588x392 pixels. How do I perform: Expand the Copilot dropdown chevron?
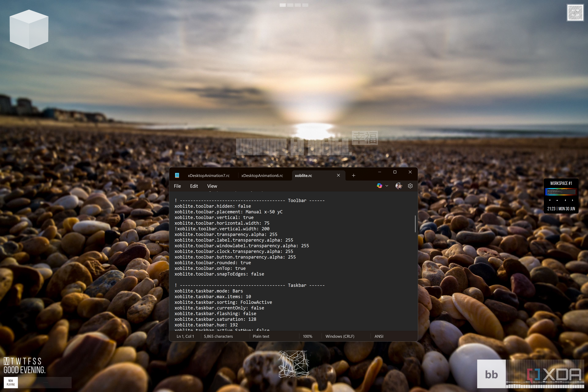click(x=387, y=186)
